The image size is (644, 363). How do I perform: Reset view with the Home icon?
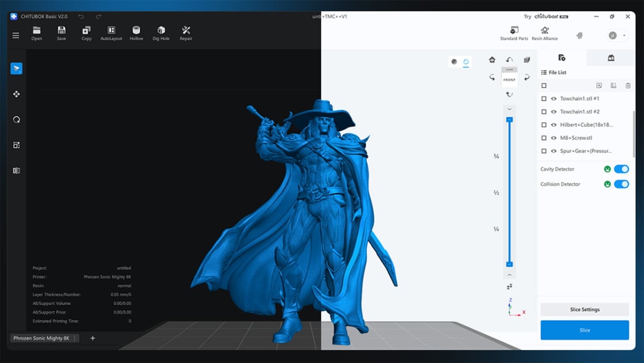[492, 60]
